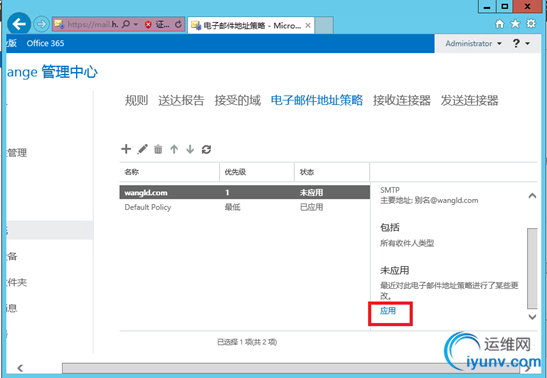The image size is (547, 378).
Task: Open the address bar search dropdown arrow
Action: point(136,24)
